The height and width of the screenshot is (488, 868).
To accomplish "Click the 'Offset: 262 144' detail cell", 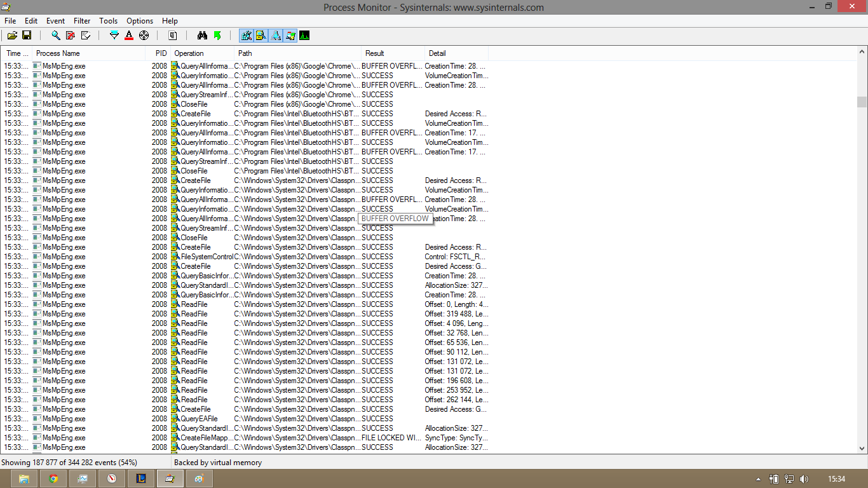I will point(456,400).
